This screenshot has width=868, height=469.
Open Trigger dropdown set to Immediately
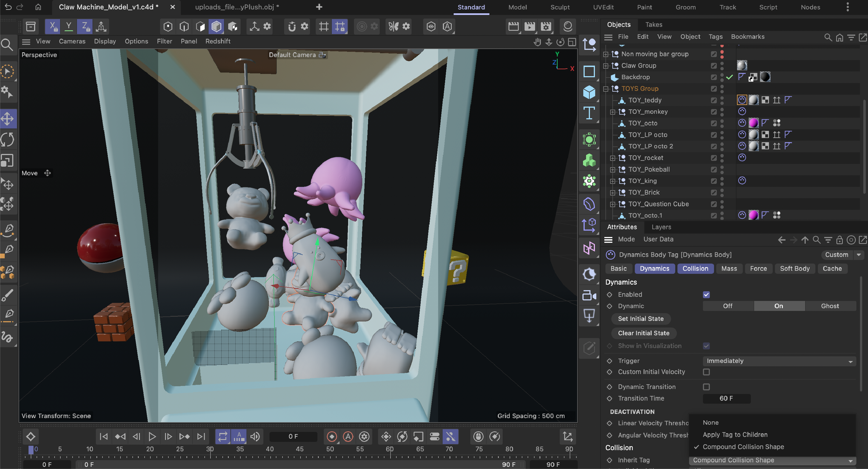coord(779,361)
